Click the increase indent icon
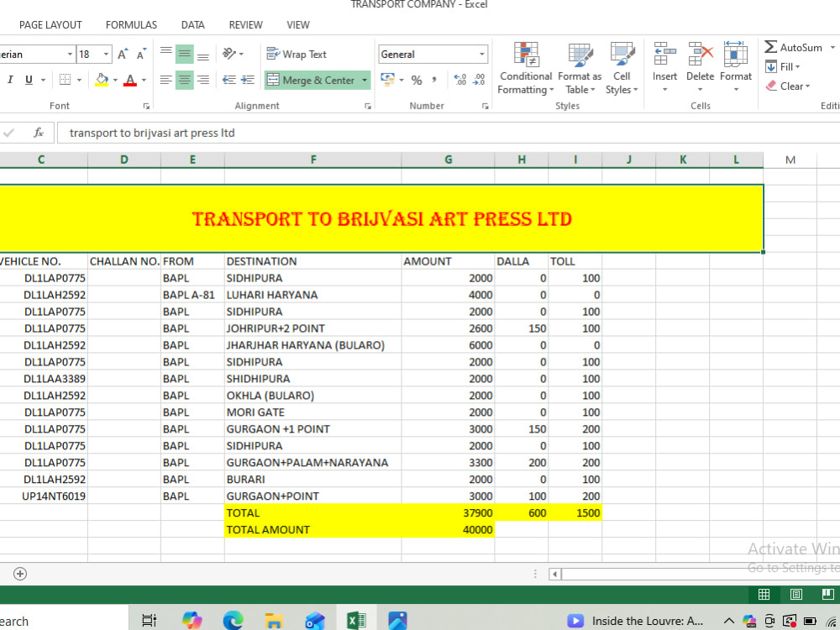840x630 pixels. (248, 80)
